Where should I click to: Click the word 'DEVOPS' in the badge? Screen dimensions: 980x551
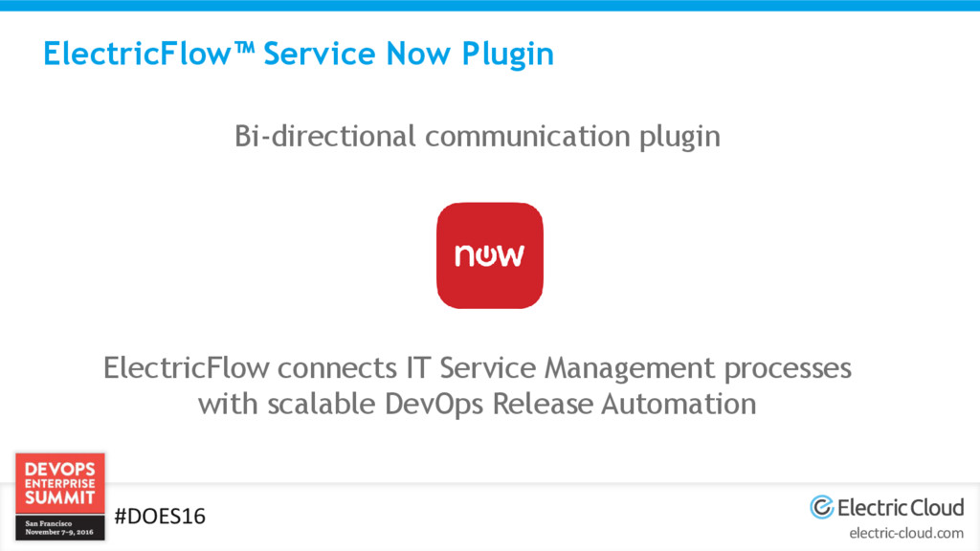[x=60, y=469]
